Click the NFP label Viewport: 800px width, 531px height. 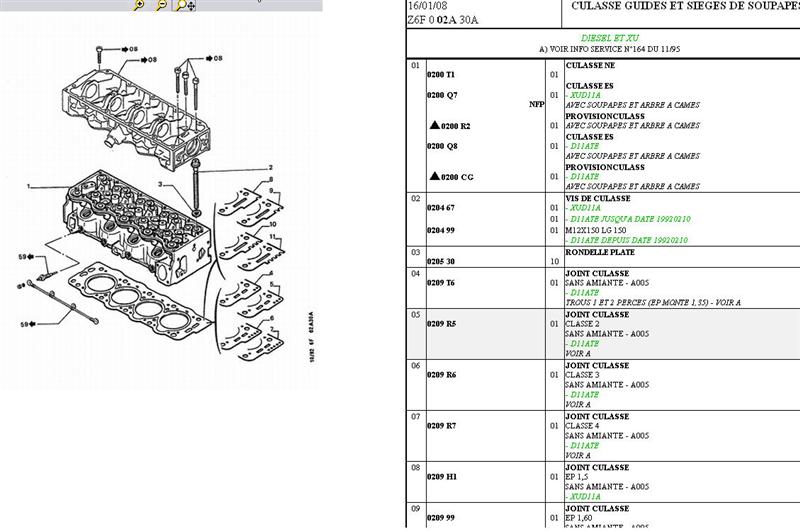pos(536,104)
